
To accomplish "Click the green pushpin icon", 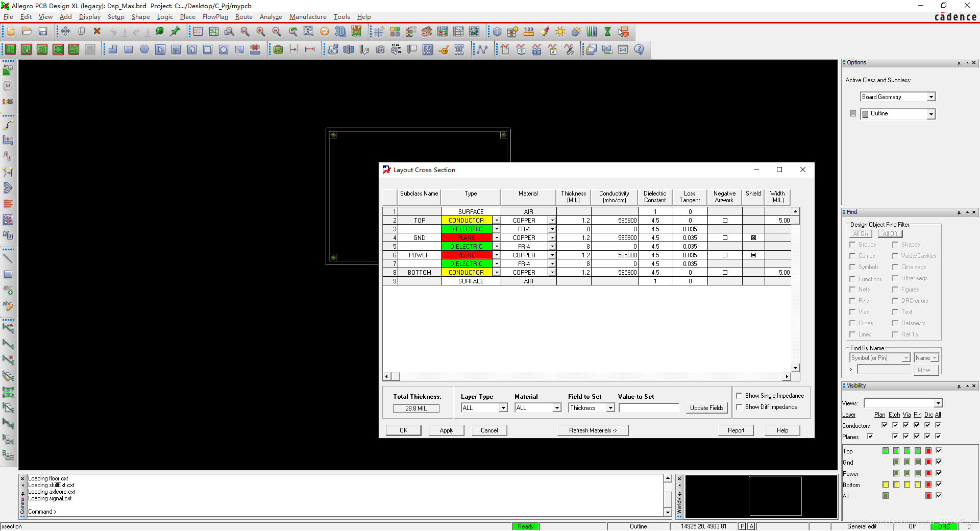I will tap(175, 32).
